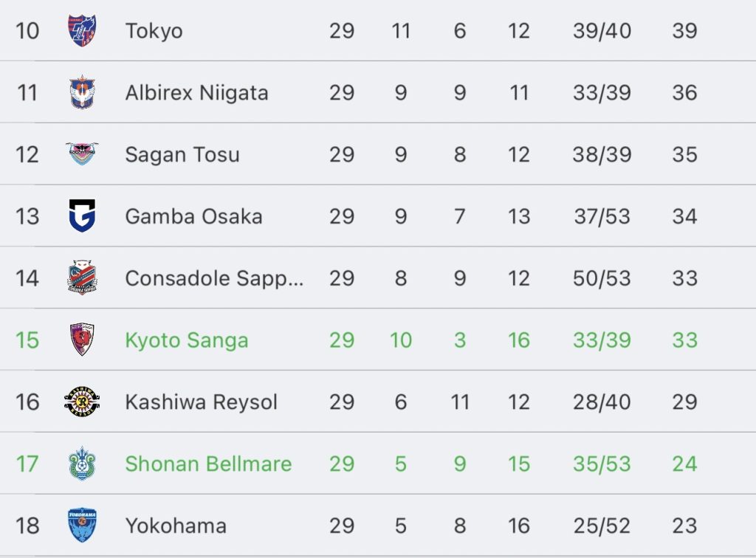Open the Gamba Osaka team page
756x558 pixels.
(194, 216)
